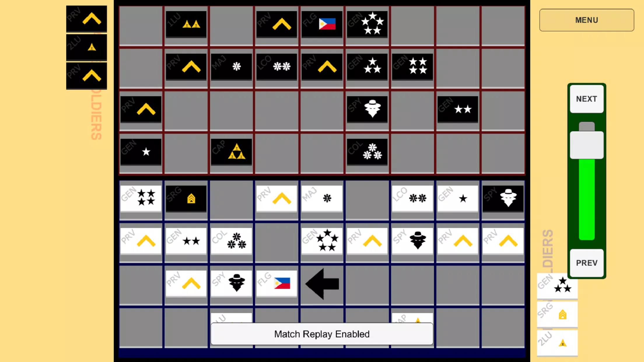
Task: Select the Match Replay Enabled toggle
Action: [x=321, y=334]
